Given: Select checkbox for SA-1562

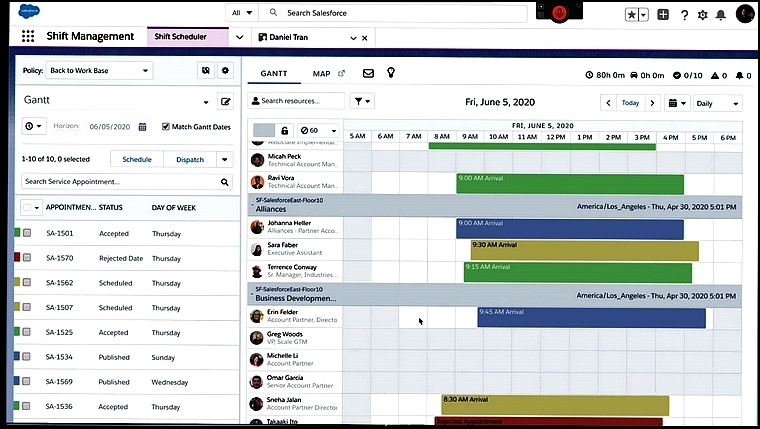Looking at the screenshot, I should coord(27,283).
